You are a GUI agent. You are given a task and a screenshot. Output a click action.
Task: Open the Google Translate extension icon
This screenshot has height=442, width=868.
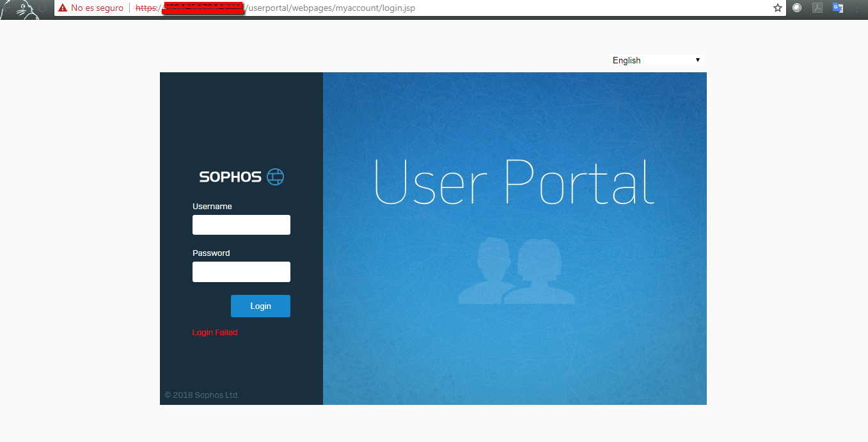[837, 8]
